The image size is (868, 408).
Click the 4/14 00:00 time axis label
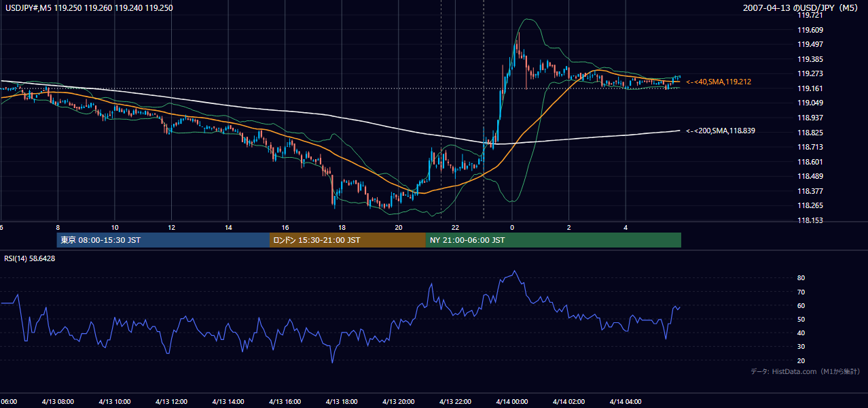click(x=513, y=401)
